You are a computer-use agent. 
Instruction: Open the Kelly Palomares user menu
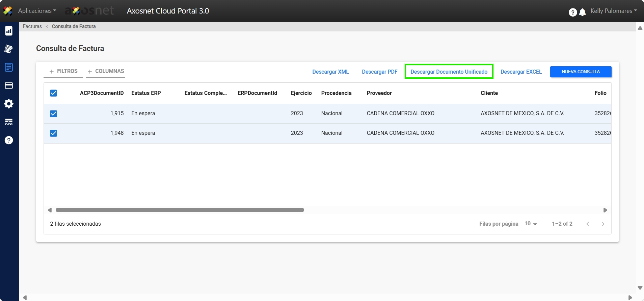click(613, 11)
